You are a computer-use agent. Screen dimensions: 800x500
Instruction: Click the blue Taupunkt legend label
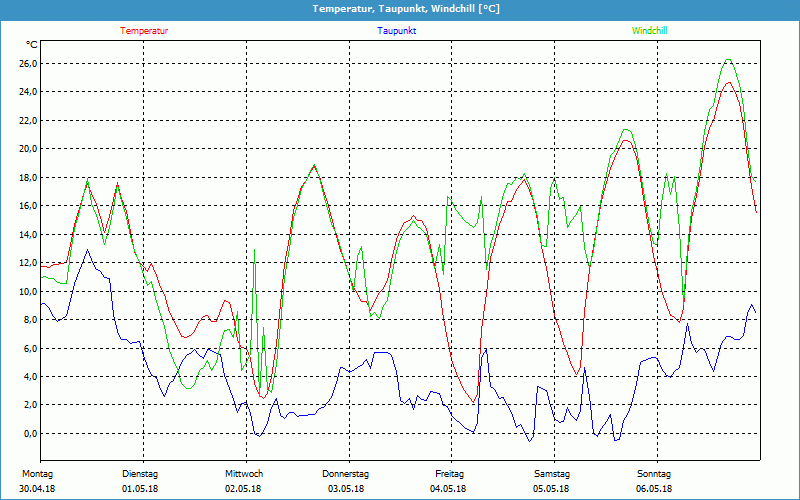[396, 31]
